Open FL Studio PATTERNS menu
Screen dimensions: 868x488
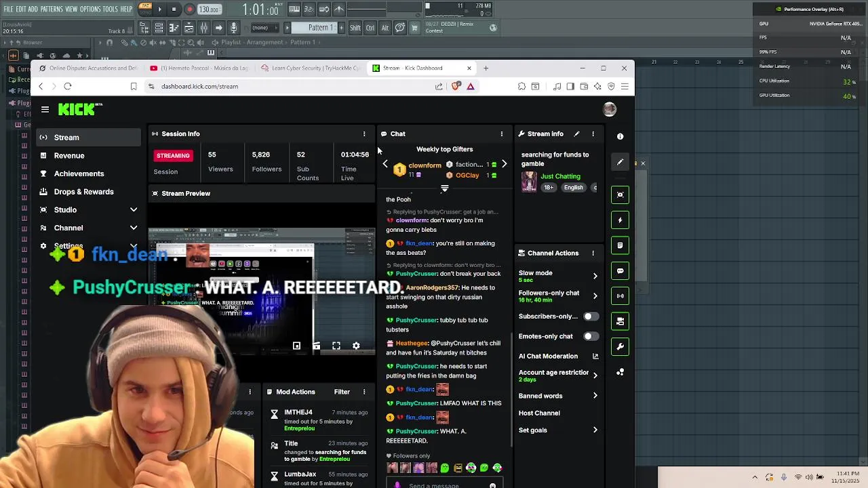(x=52, y=9)
